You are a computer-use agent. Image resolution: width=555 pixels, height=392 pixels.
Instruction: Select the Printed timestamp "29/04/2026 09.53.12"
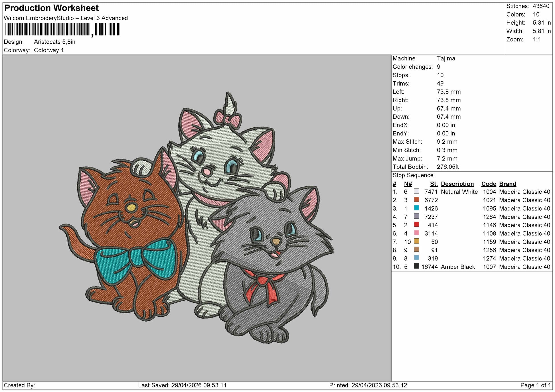(x=379, y=385)
